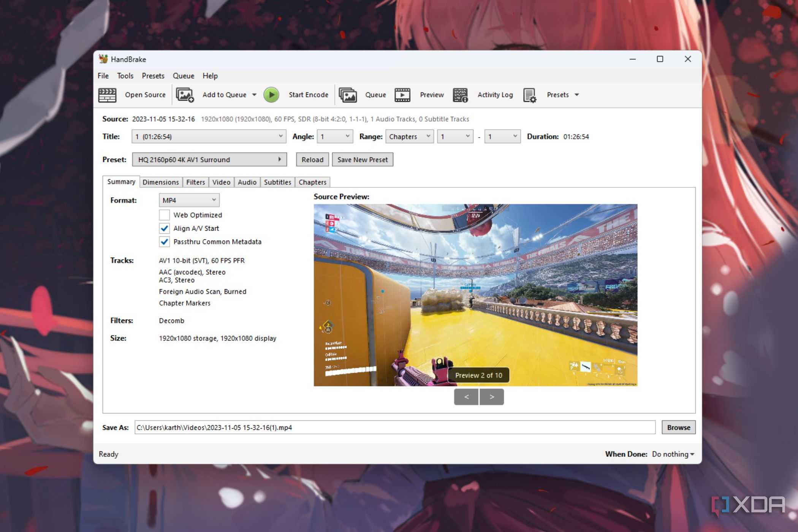Open the File menu
The width and height of the screenshot is (798, 532).
point(103,76)
